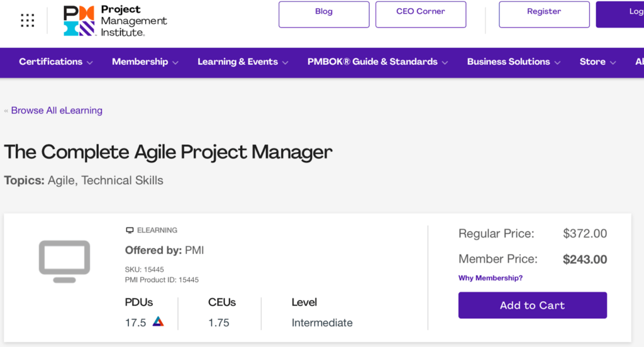Click the Topics: Agile, Technical Skills line
This screenshot has height=347, width=644.
84,180
